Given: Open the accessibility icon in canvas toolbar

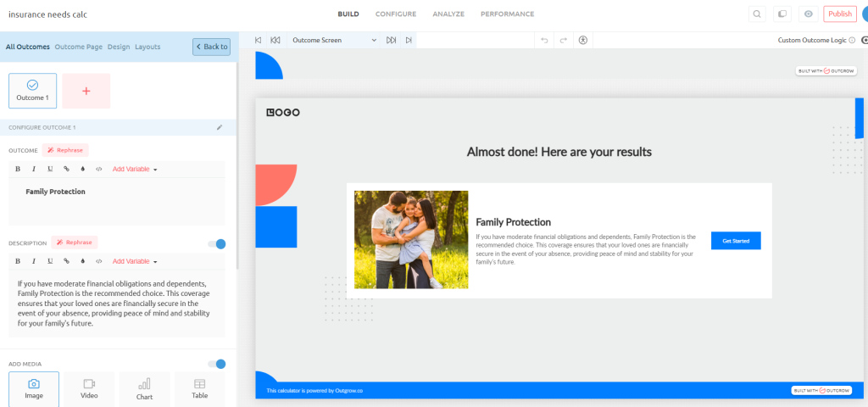Looking at the screenshot, I should pyautogui.click(x=583, y=40).
